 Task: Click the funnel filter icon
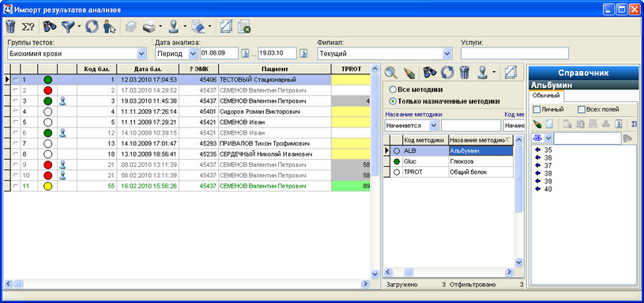[68, 27]
